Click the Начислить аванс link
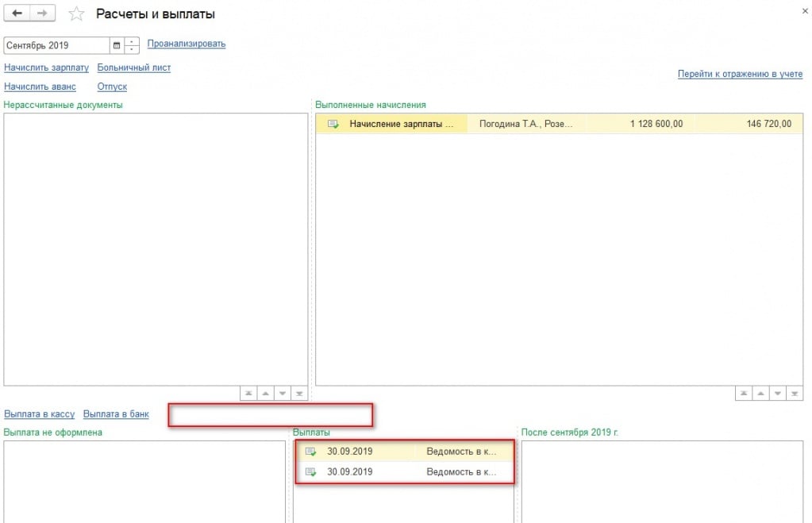Image resolution: width=812 pixels, height=523 pixels. pyautogui.click(x=40, y=87)
